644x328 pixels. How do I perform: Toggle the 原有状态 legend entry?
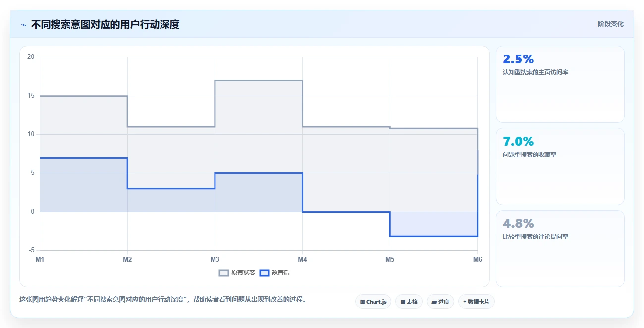point(237,273)
